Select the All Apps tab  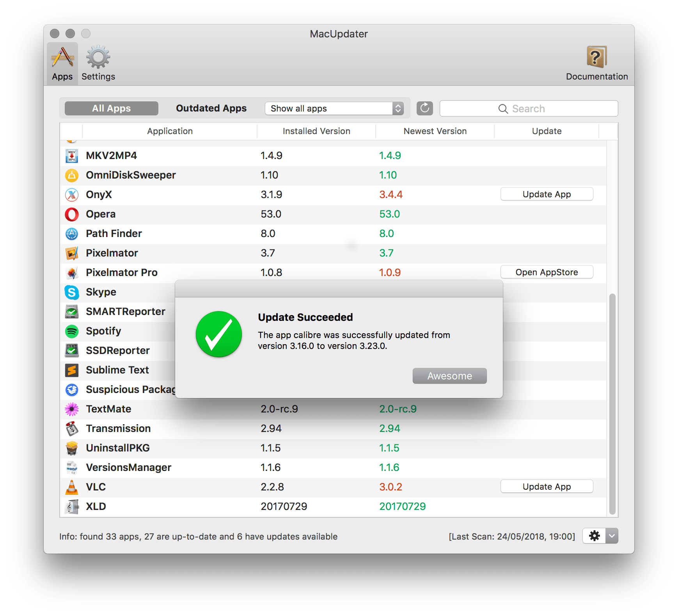coord(111,108)
